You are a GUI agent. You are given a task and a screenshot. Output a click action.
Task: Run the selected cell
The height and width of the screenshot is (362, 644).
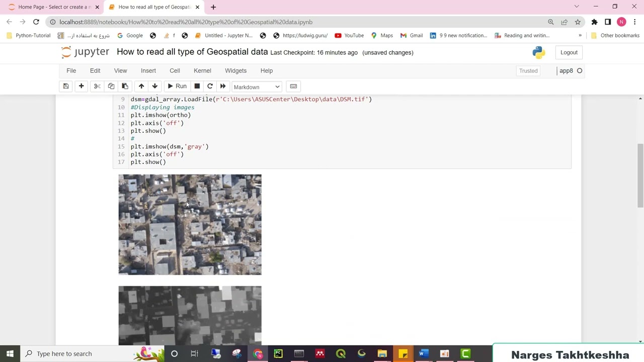(177, 86)
